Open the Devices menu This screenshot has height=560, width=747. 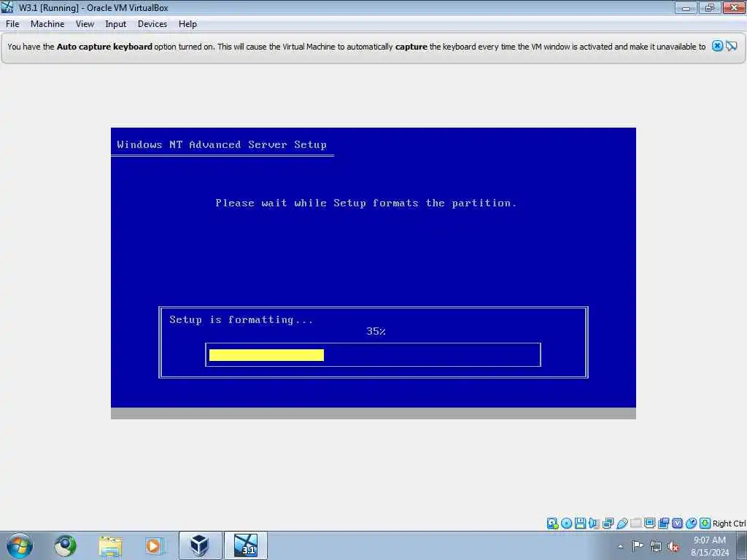point(152,24)
